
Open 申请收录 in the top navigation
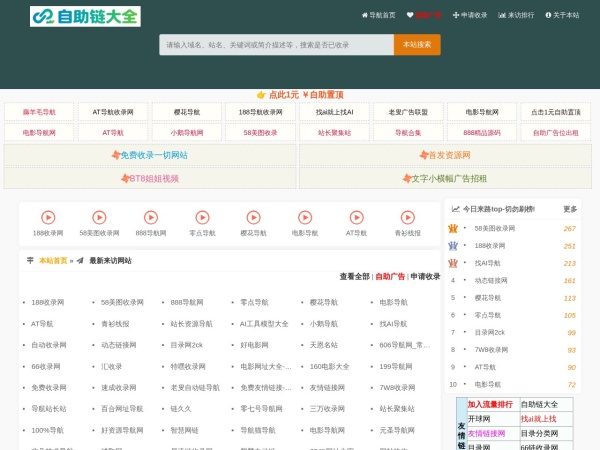[x=470, y=15]
